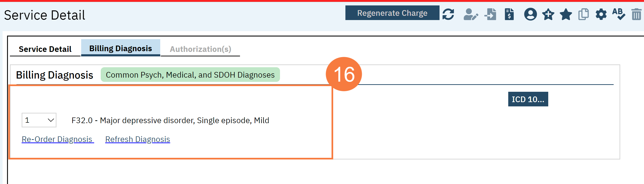This screenshot has height=184, width=644.
Task: Click the Common Psych, Medical, and SDOH Diagnoses label
Action: (x=190, y=75)
